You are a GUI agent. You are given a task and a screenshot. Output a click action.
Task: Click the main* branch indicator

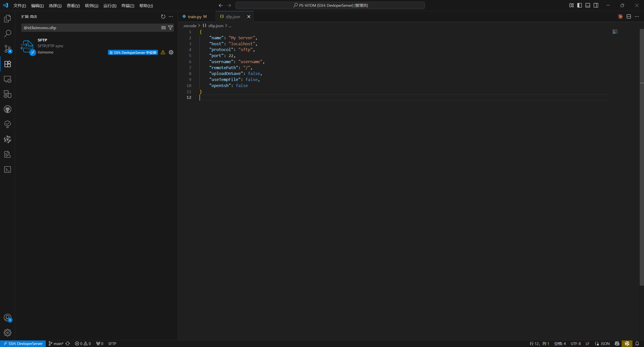(x=56, y=343)
